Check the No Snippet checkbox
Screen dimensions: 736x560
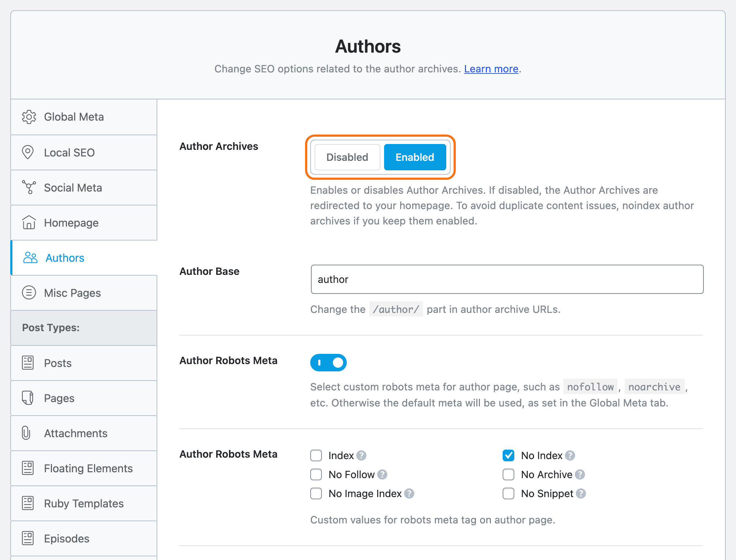508,493
